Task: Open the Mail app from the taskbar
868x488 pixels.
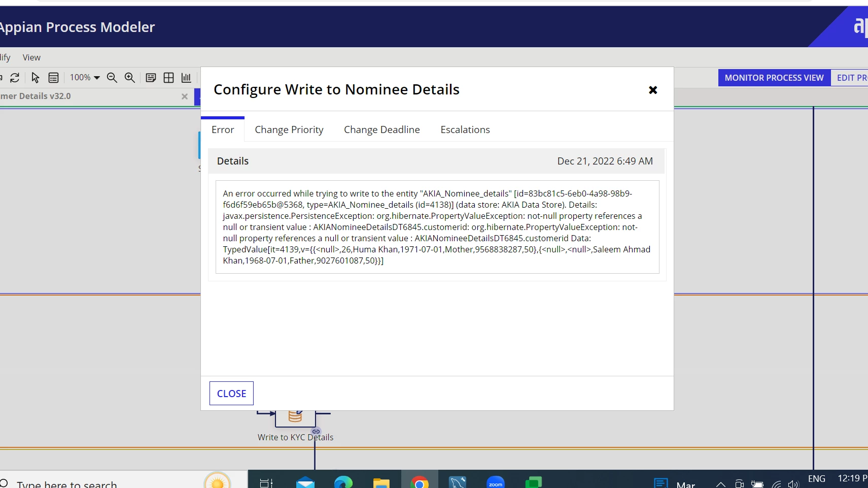Action: click(305, 482)
